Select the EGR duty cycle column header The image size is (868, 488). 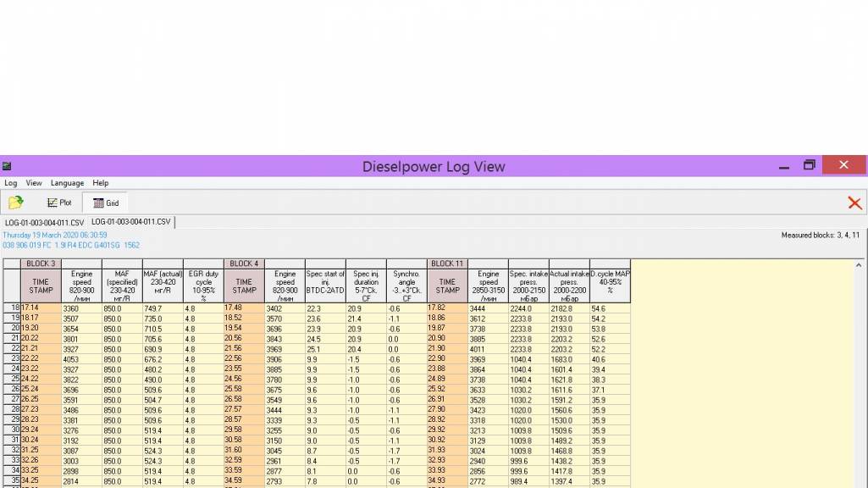coord(203,286)
